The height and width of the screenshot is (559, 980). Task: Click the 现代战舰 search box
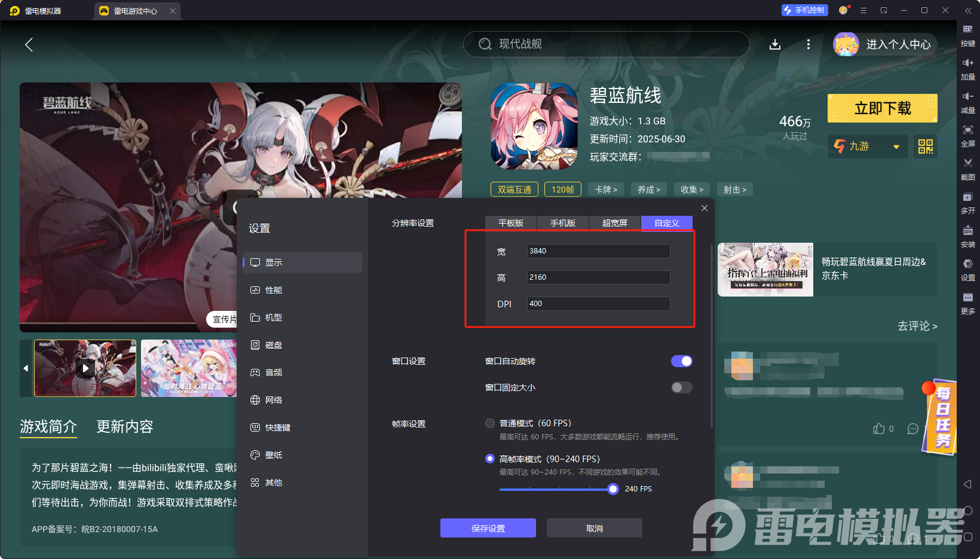click(606, 44)
